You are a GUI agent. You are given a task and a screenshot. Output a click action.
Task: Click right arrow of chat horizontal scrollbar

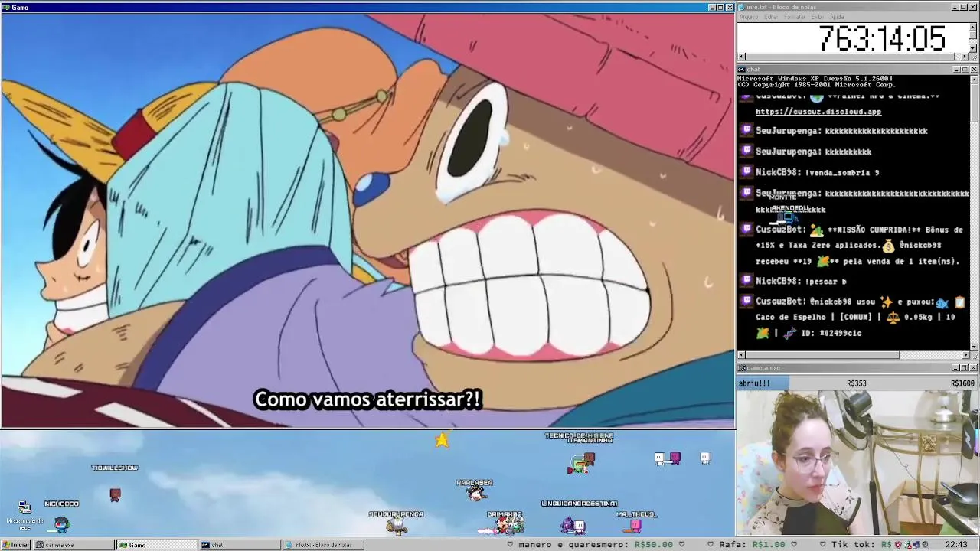pyautogui.click(x=965, y=355)
